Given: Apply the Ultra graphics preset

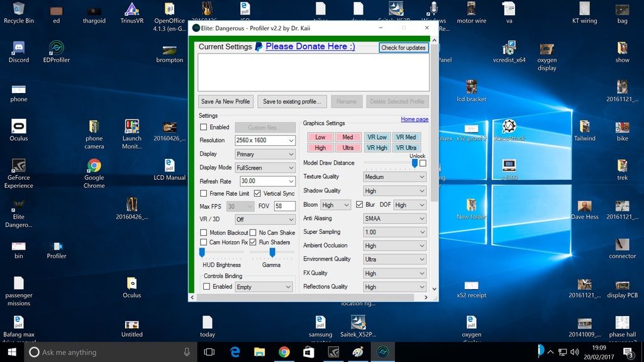Looking at the screenshot, I should click(347, 148).
